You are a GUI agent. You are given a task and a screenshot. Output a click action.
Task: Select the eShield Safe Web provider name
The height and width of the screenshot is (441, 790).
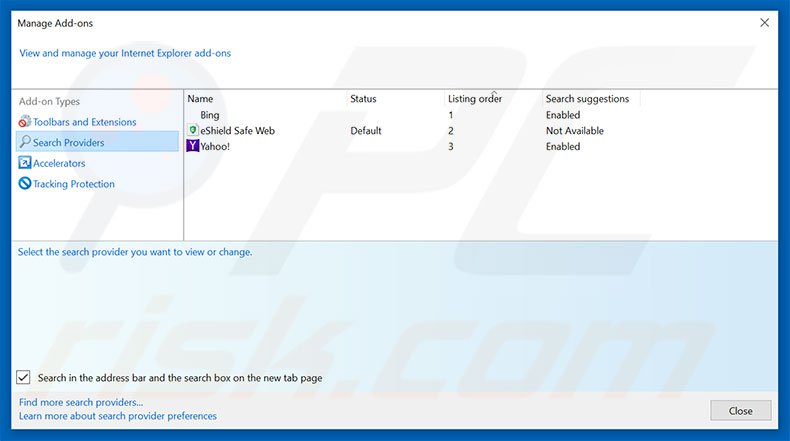pos(237,131)
